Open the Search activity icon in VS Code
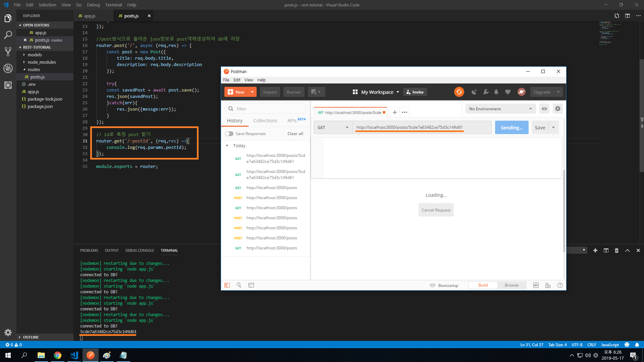The height and width of the screenshot is (362, 644). pos(8,35)
